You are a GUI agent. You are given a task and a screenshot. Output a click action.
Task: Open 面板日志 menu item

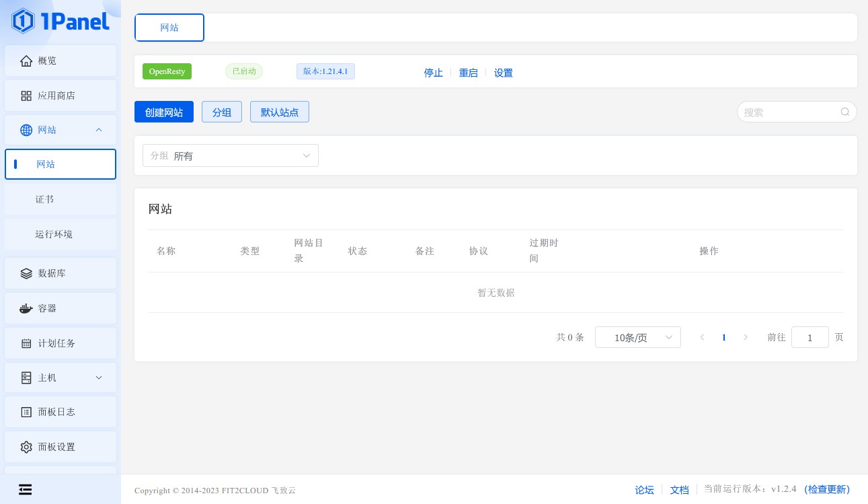61,412
